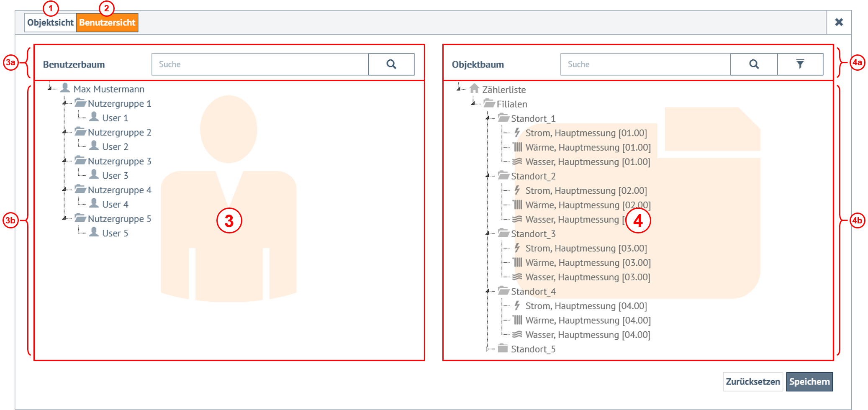Focus the Benutzerbaum search field
This screenshot has width=868, height=410.
click(259, 64)
